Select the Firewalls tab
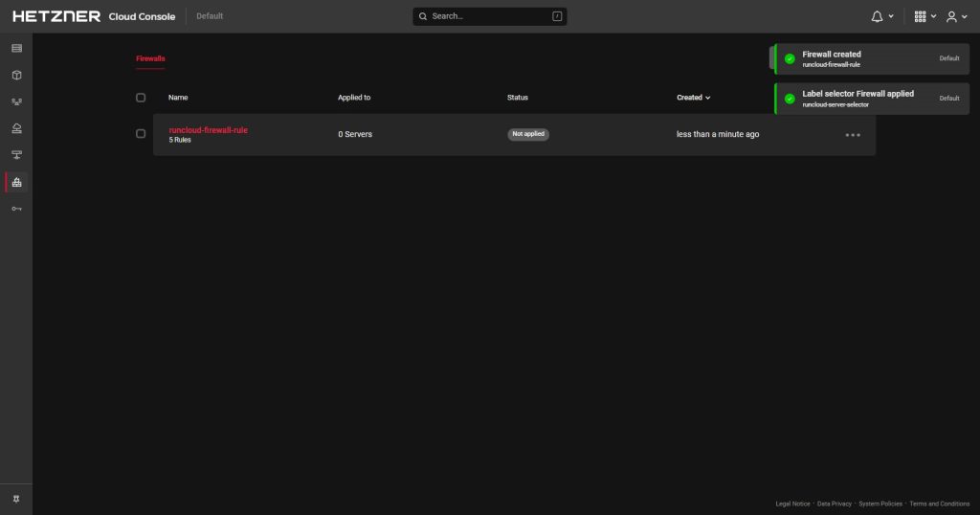Screen dimensions: 980x515 [x=150, y=58]
